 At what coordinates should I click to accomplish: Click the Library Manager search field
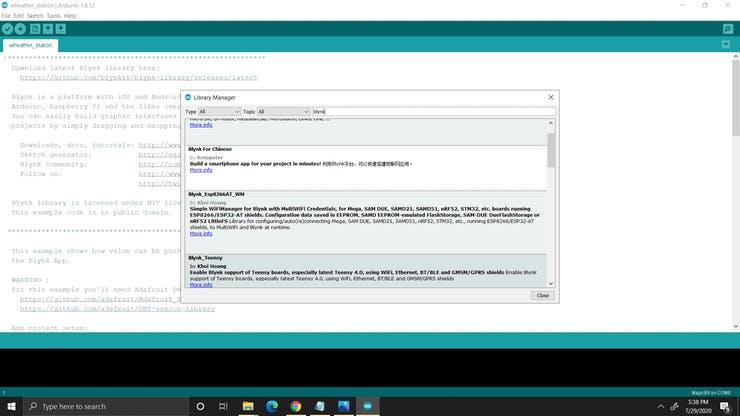[x=434, y=112]
